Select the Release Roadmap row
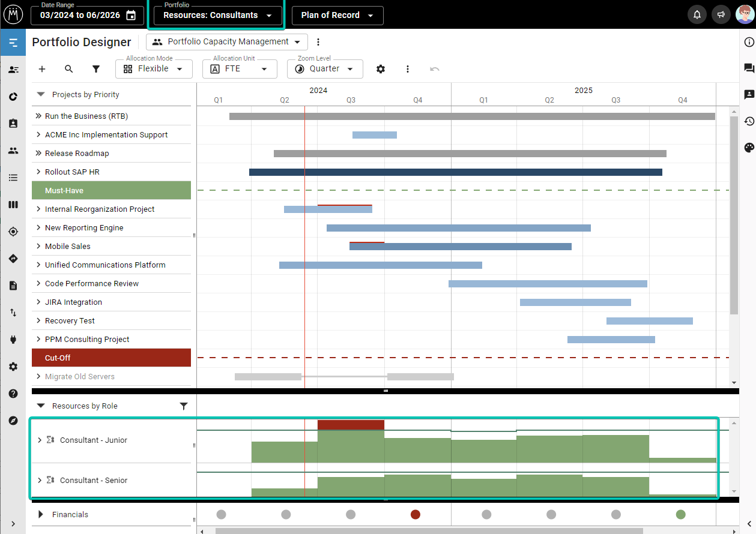 click(x=111, y=153)
